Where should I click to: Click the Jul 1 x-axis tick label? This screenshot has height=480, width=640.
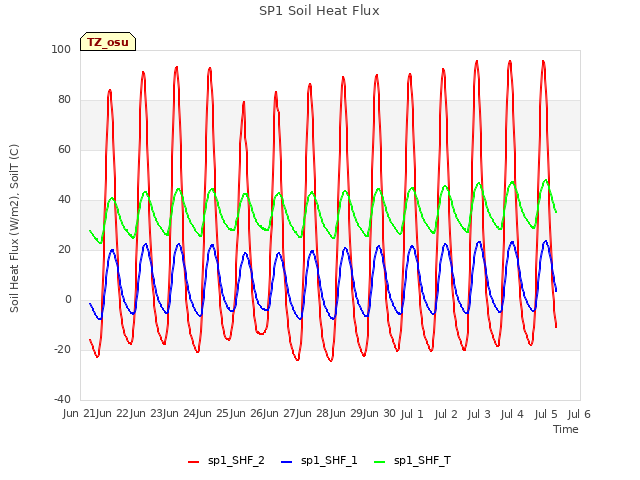coord(412,414)
